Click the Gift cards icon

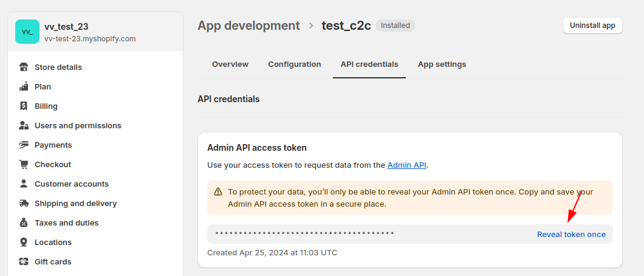[x=24, y=261]
